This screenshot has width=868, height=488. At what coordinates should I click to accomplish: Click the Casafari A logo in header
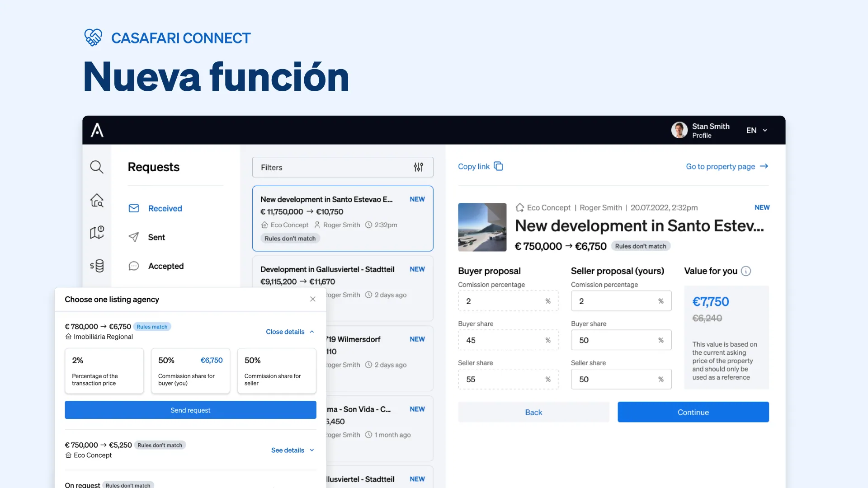pyautogui.click(x=97, y=130)
